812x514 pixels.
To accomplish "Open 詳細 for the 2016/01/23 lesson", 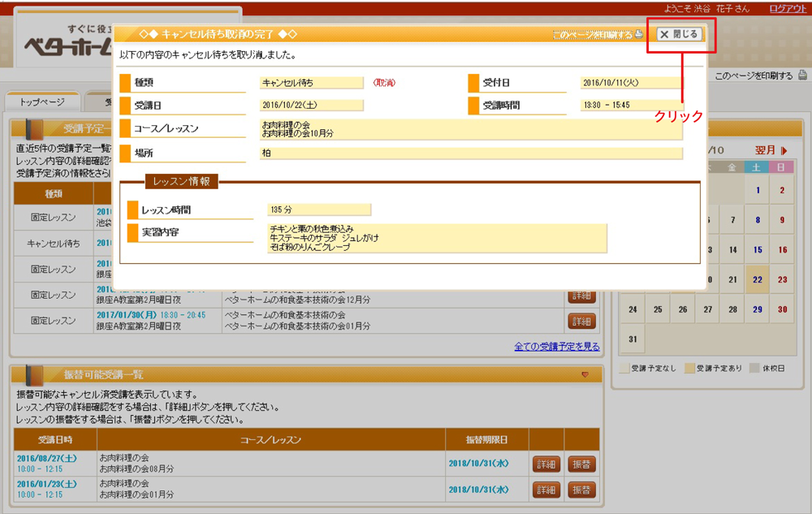I will (546, 490).
